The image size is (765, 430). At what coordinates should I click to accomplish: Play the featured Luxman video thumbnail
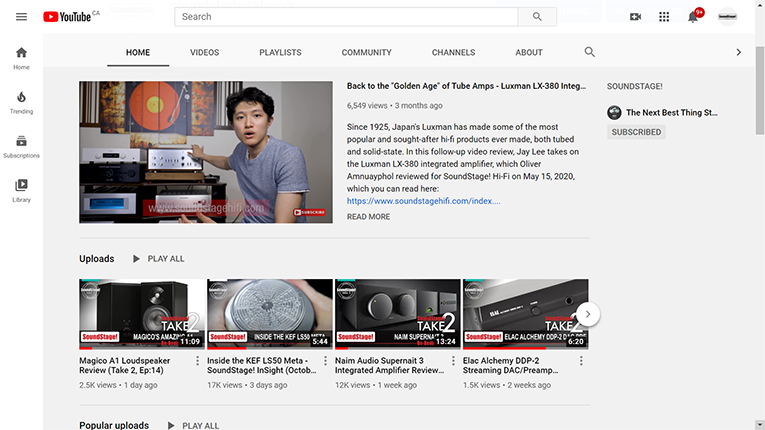tap(206, 152)
